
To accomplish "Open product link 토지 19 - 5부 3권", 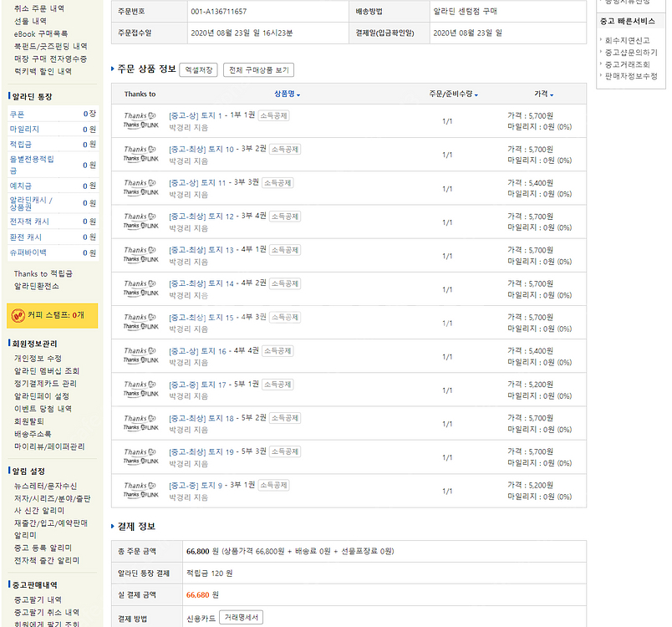I will pos(217,451).
